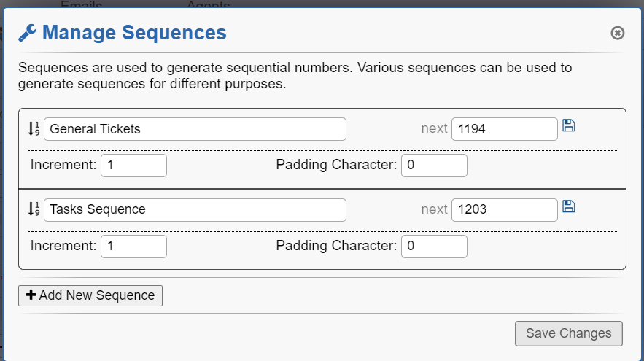
Task: Click the Padding Character field for General Tickets
Action: pos(434,166)
